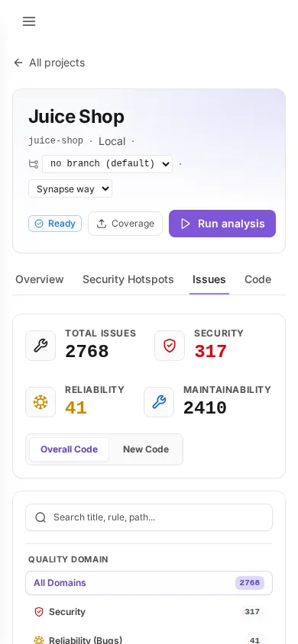This screenshot has height=644, width=298.
Task: Click the upload icon in Coverage button
Action: 102,224
